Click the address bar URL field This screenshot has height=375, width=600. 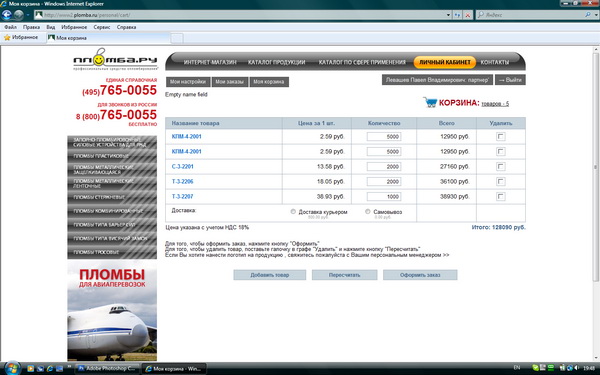239,15
